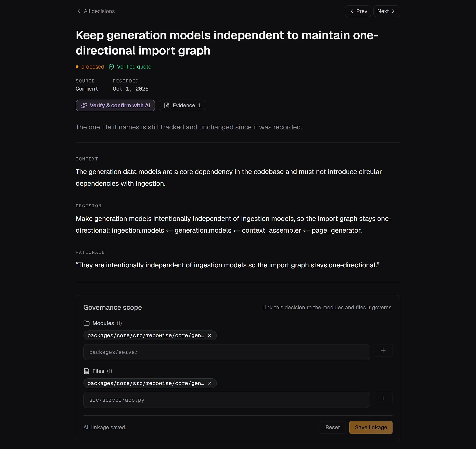The width and height of the screenshot is (476, 449).
Task: Add file with the plus button
Action: [383, 398]
